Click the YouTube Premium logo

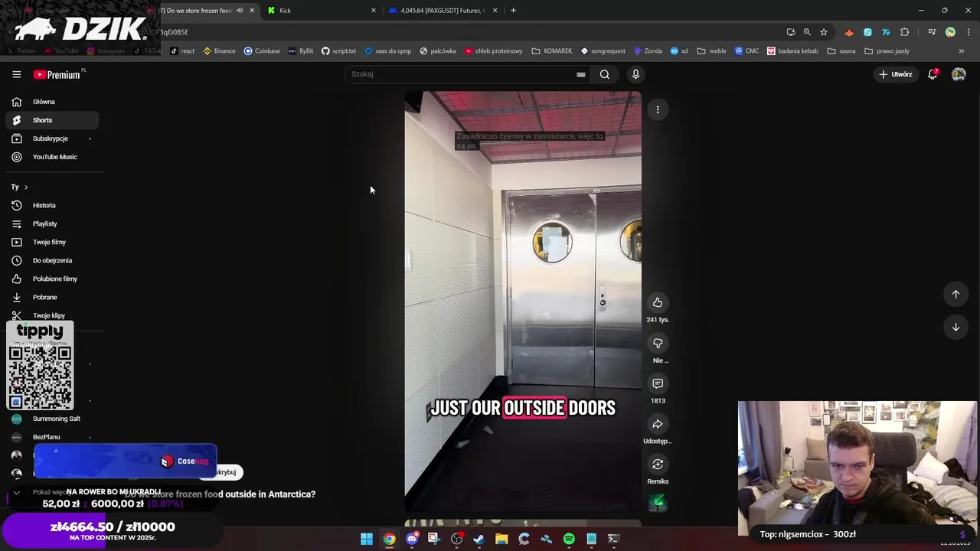click(57, 74)
